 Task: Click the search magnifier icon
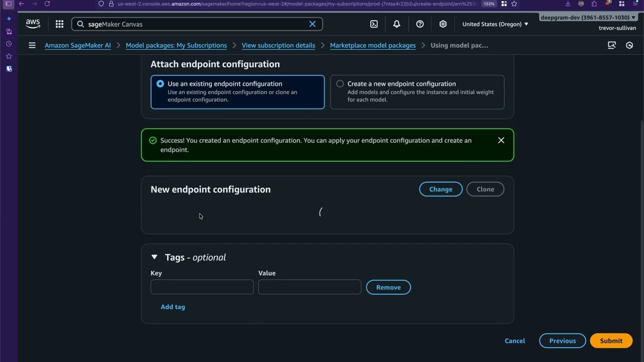(80, 24)
